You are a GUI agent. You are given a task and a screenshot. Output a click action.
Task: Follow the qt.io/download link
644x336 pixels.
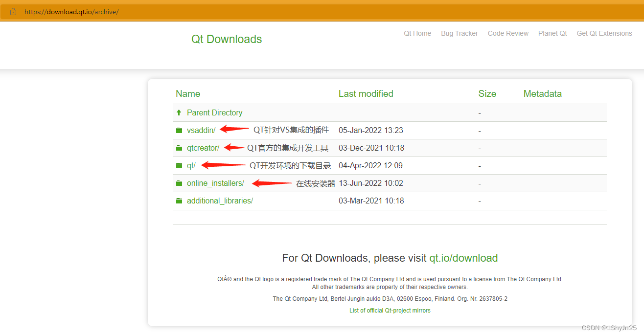tap(463, 258)
